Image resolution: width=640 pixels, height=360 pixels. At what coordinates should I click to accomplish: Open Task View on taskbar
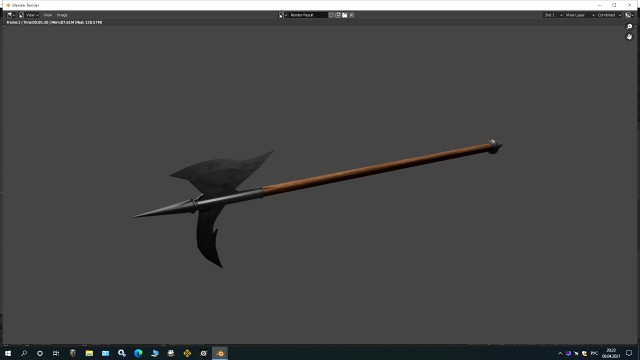[x=56, y=353]
